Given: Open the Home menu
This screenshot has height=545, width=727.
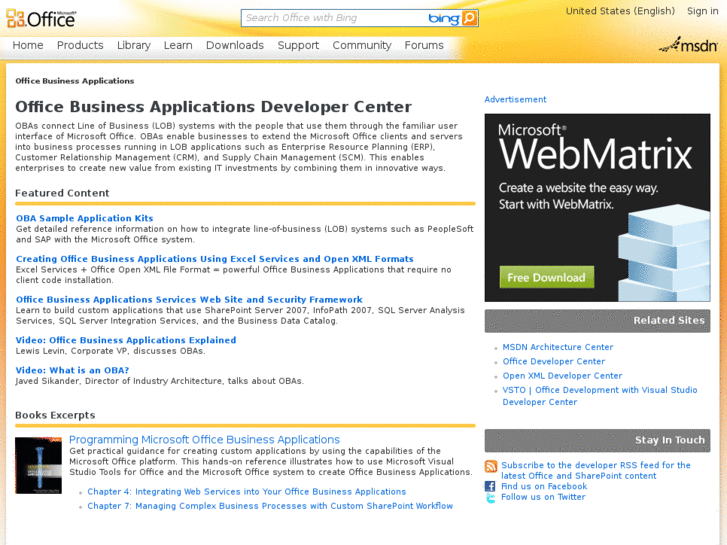Looking at the screenshot, I should pos(28,45).
